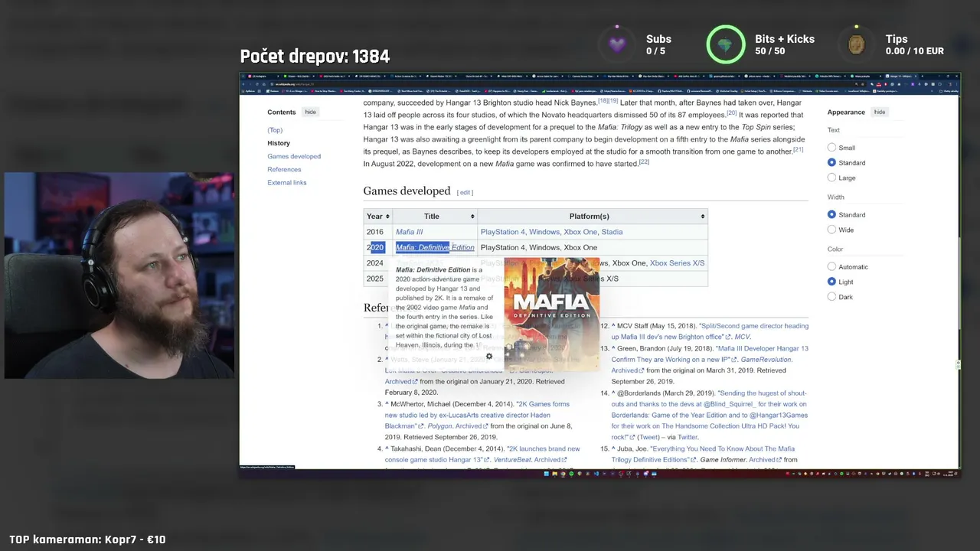Image resolution: width=980 pixels, height=551 pixels.
Task: Open citation 21 superscript link
Action: tap(798, 149)
